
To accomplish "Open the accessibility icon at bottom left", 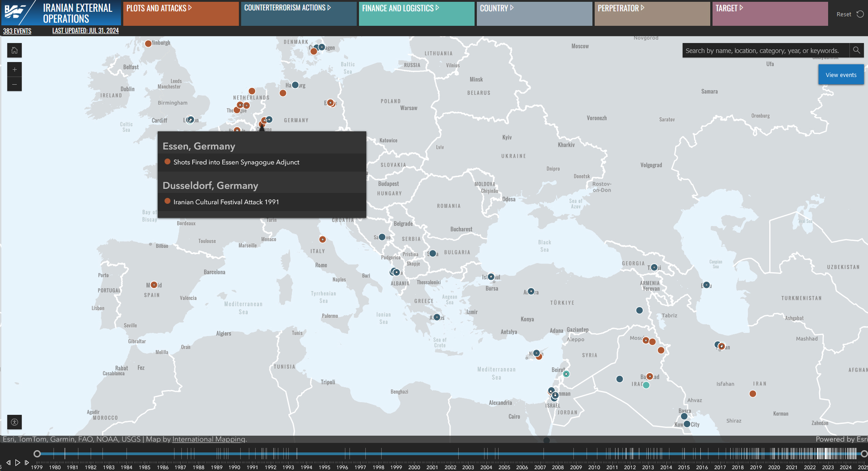I will 14,422.
